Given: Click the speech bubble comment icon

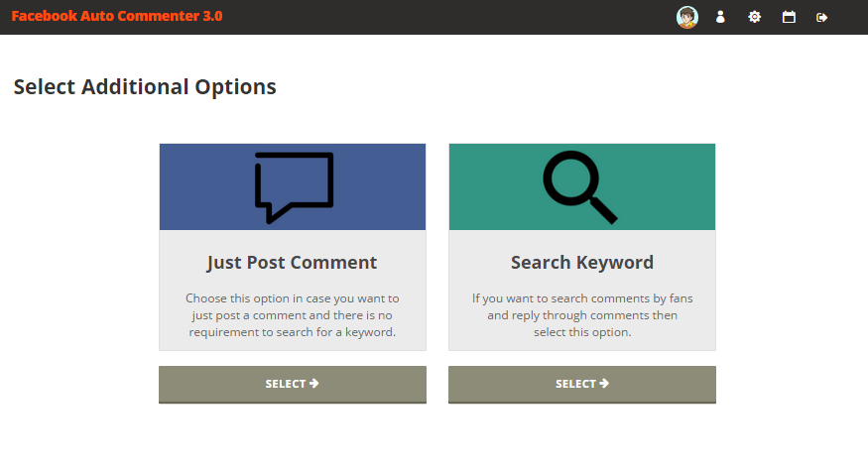Looking at the screenshot, I should pos(294,186).
